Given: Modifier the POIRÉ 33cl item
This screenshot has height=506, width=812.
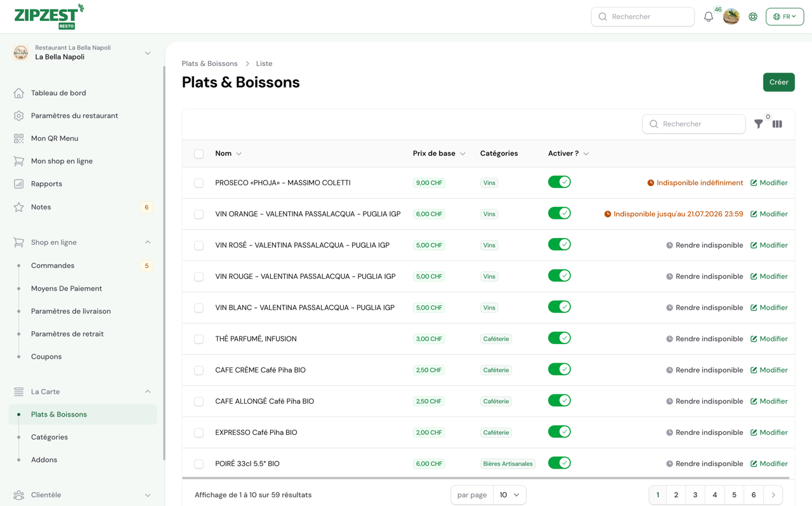Looking at the screenshot, I should [x=769, y=464].
